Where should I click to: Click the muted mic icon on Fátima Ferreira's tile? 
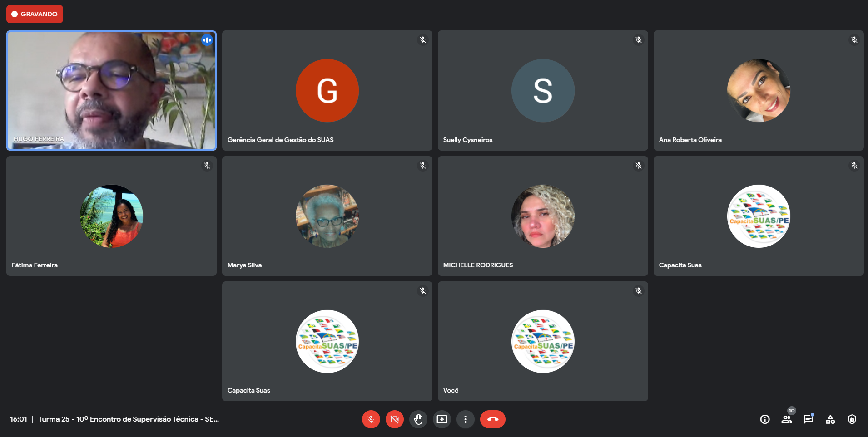[x=207, y=166]
